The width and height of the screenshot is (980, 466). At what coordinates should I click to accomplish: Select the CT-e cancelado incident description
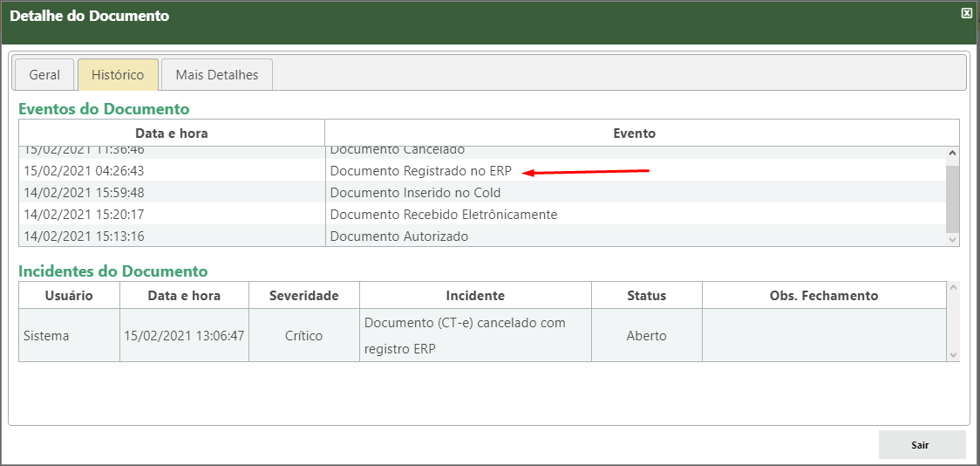click(x=465, y=335)
